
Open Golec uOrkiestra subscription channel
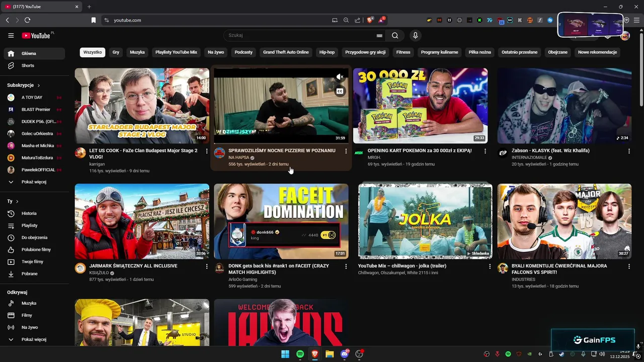[34, 134]
